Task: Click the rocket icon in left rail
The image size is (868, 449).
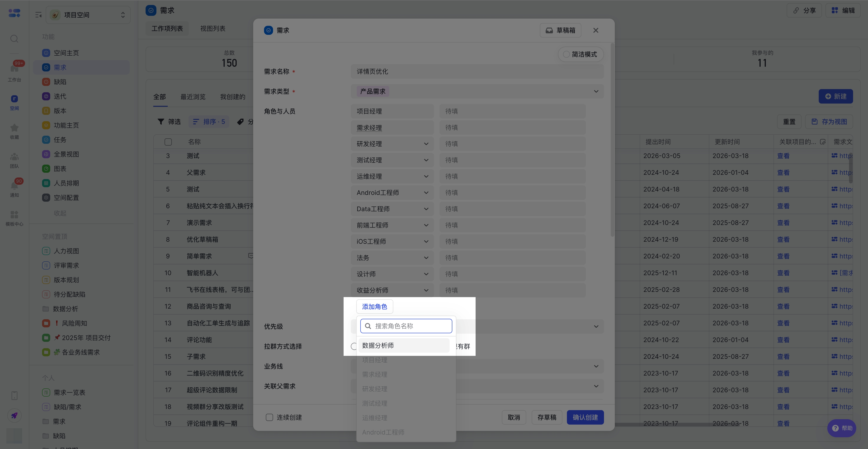Action: (14, 415)
